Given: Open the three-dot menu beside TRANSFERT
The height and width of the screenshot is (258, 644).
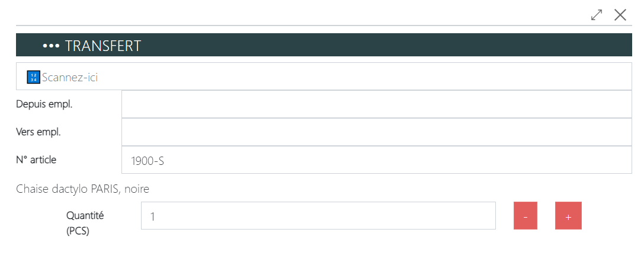Looking at the screenshot, I should click(x=52, y=46).
